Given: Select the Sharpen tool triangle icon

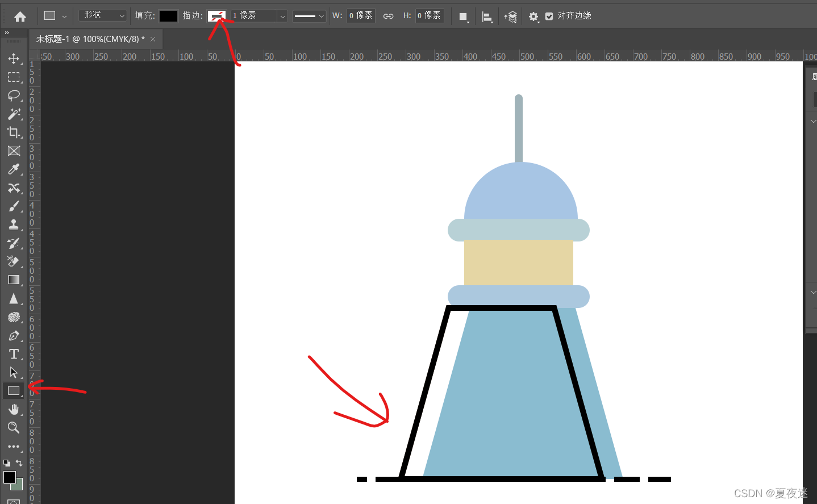Looking at the screenshot, I should click(14, 298).
